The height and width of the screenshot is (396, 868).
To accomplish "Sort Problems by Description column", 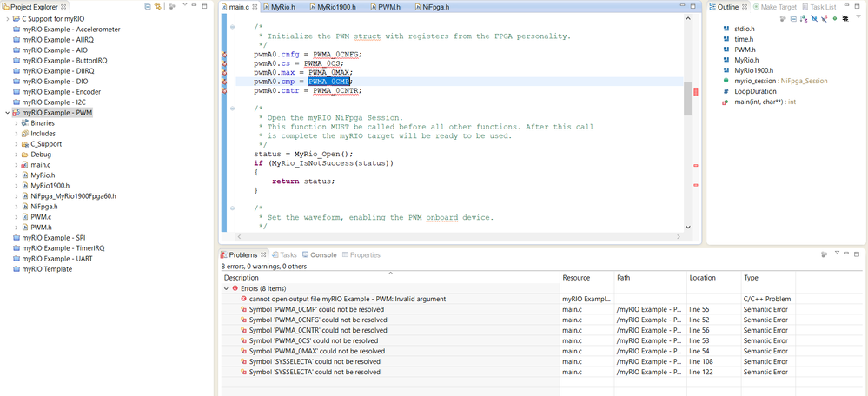I will click(x=390, y=278).
